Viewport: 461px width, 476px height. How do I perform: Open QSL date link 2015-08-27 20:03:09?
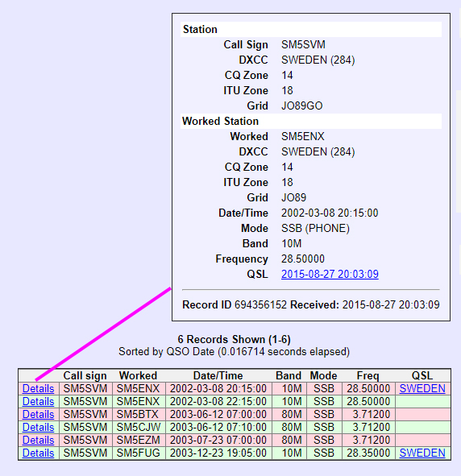[330, 274]
